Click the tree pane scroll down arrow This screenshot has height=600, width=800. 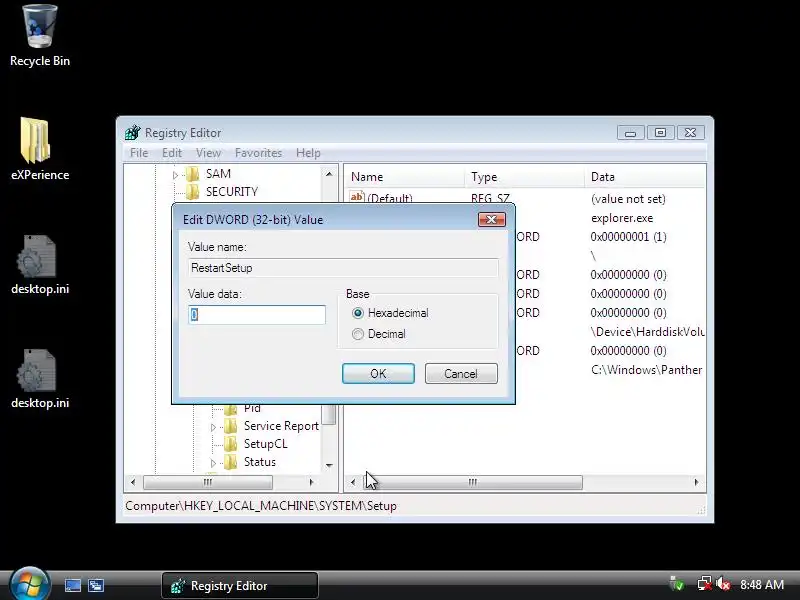coord(329,465)
